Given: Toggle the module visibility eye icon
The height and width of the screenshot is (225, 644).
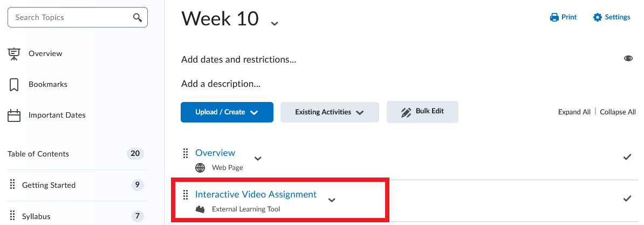Looking at the screenshot, I should pos(628,59).
